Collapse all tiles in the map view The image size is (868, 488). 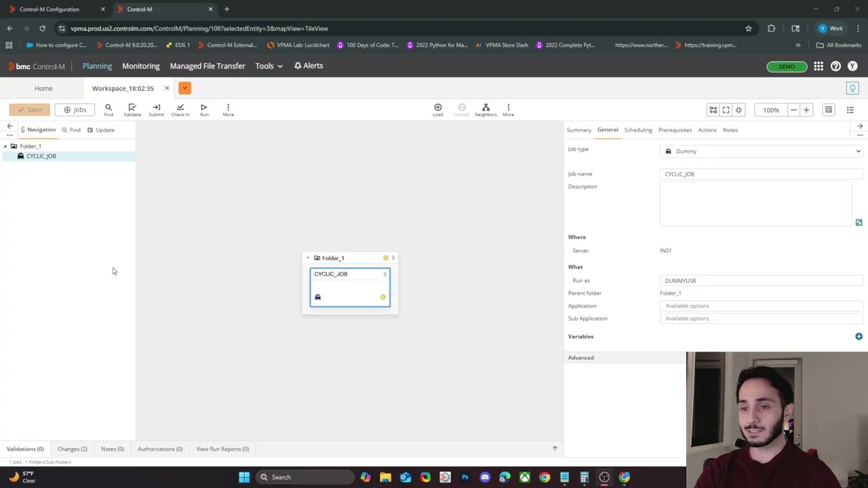click(739, 110)
